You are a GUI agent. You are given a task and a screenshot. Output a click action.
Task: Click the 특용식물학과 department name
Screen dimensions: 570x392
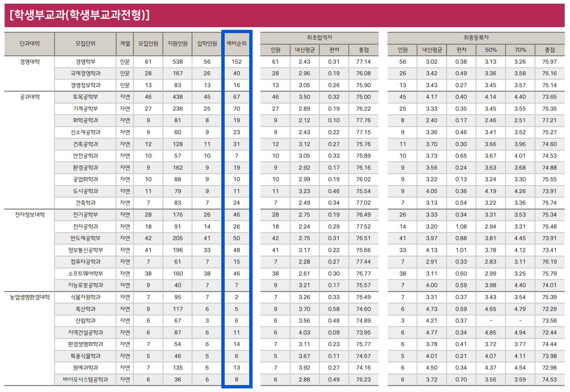click(85, 356)
